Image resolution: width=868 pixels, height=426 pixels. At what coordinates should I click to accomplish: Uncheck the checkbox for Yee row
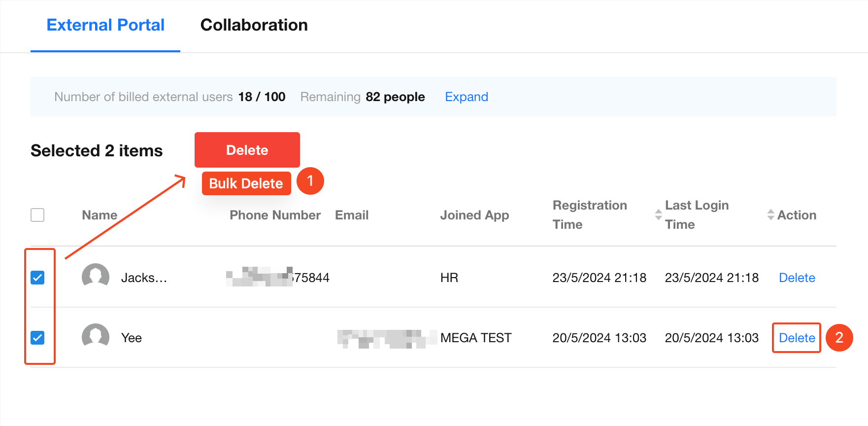(x=37, y=338)
